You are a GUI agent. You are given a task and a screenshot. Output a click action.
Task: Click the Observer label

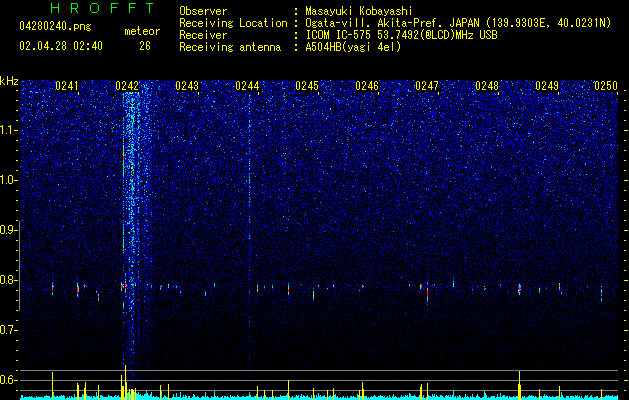click(x=203, y=11)
